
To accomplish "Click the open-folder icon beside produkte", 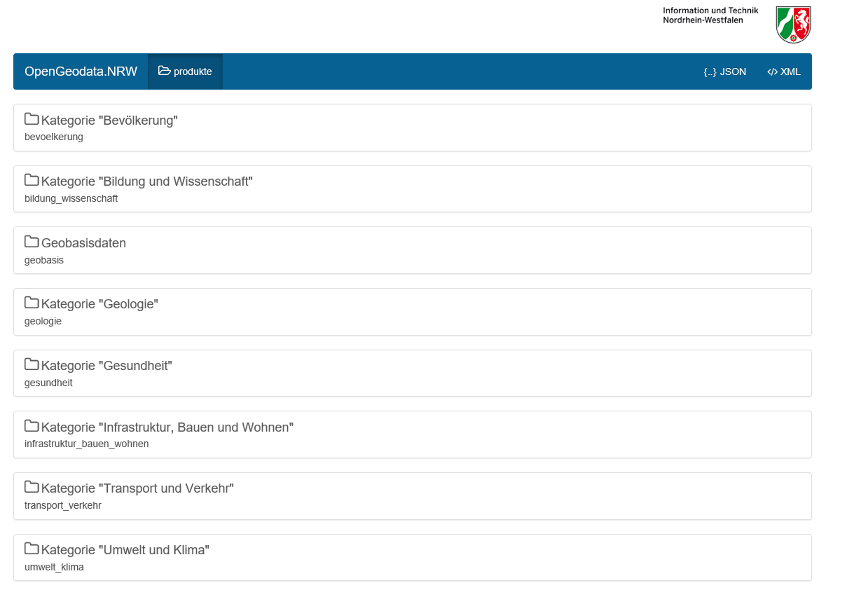I will (164, 71).
